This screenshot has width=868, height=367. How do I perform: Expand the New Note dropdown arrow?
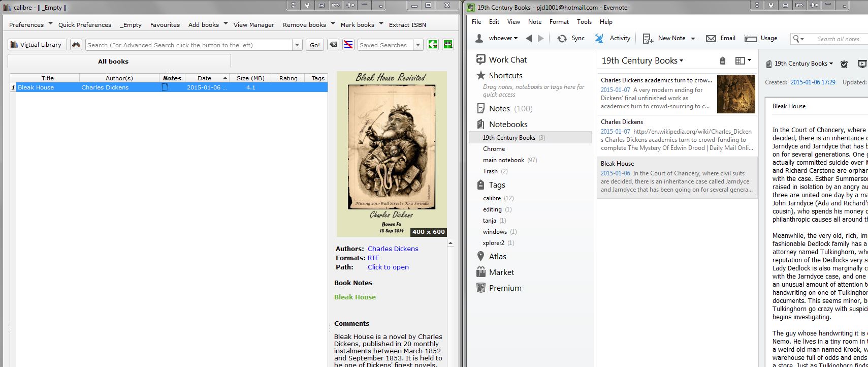(693, 39)
